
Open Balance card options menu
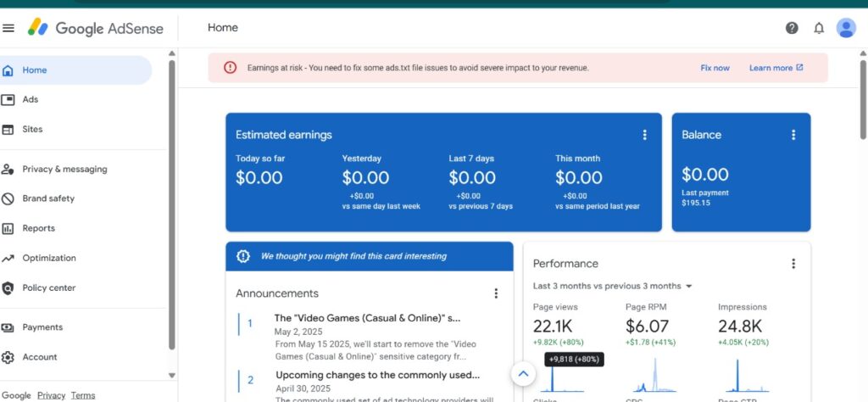point(793,135)
